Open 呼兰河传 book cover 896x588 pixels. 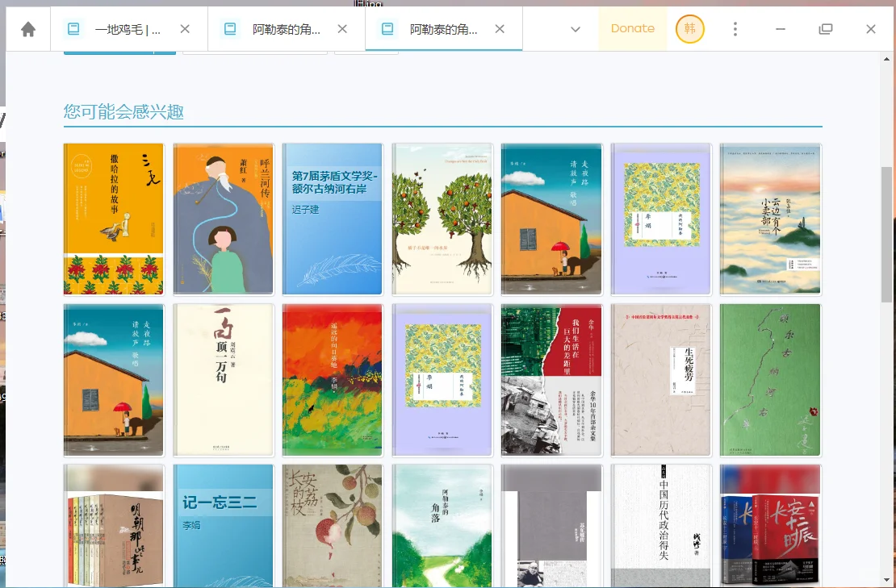224,219
